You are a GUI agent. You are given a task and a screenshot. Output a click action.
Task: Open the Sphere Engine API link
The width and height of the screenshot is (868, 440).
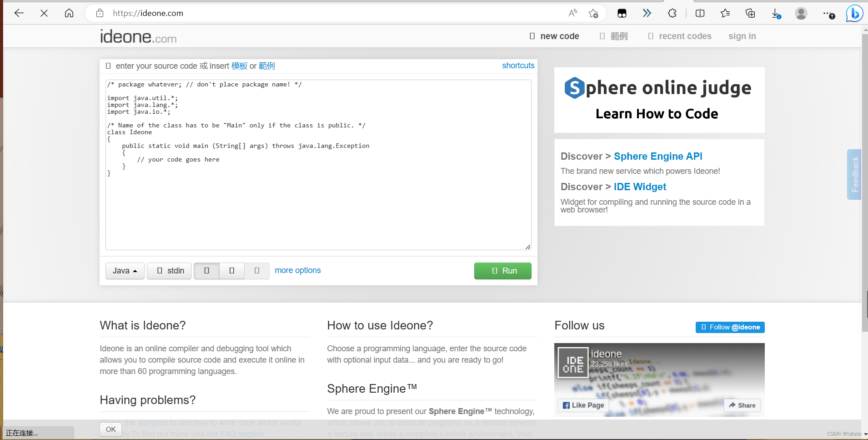[x=658, y=156]
